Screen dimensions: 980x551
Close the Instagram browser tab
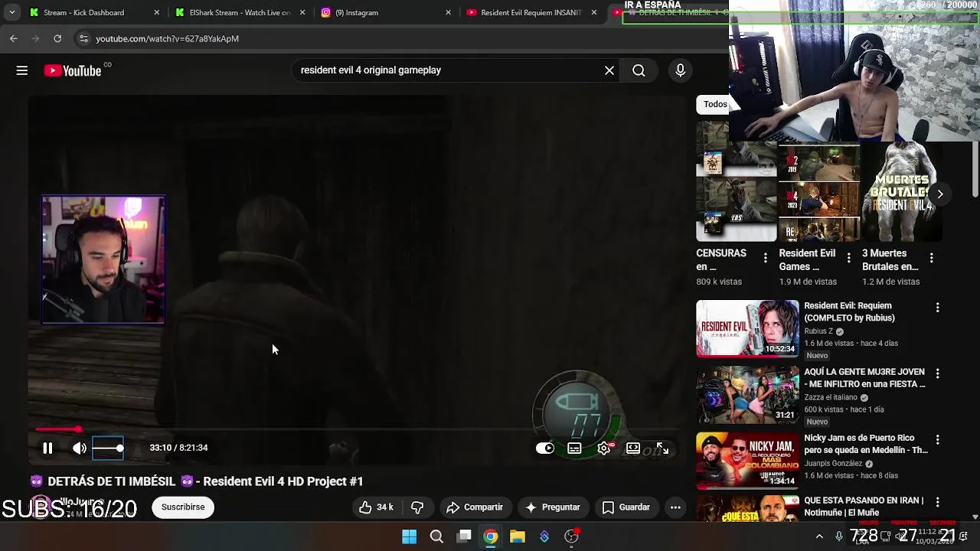coord(448,12)
